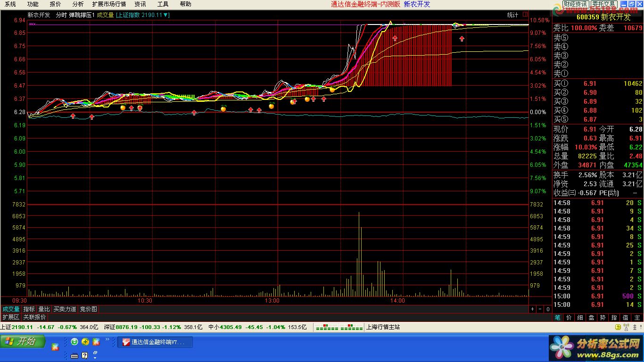
Task: Click the minus zoom button below chart
Action: click(540, 309)
